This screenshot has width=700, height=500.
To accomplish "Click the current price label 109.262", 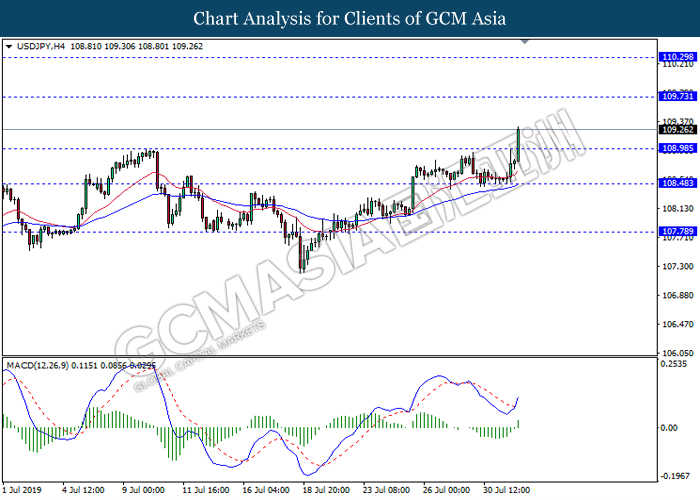I will [x=678, y=129].
